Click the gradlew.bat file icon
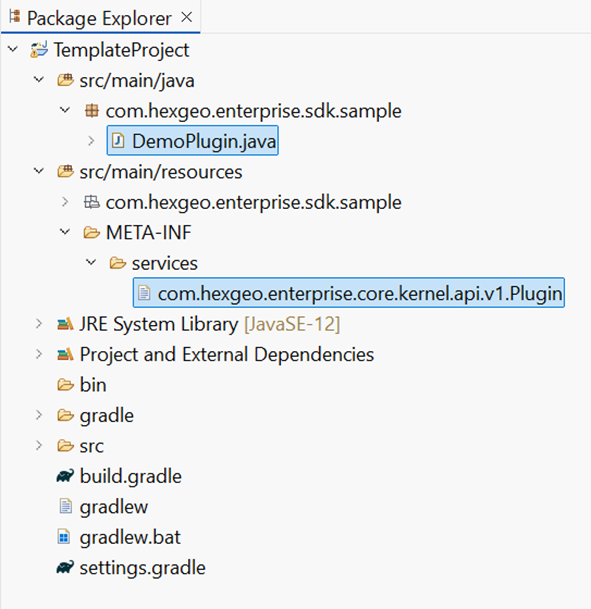Image resolution: width=591 pixels, height=609 pixels. pyautogui.click(x=64, y=537)
